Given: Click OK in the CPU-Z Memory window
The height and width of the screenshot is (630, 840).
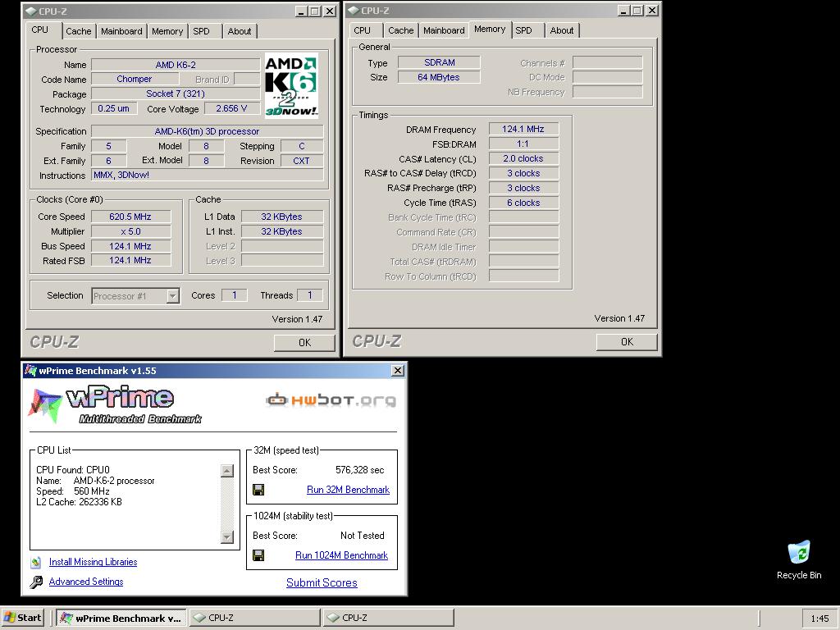Looking at the screenshot, I should (627, 342).
